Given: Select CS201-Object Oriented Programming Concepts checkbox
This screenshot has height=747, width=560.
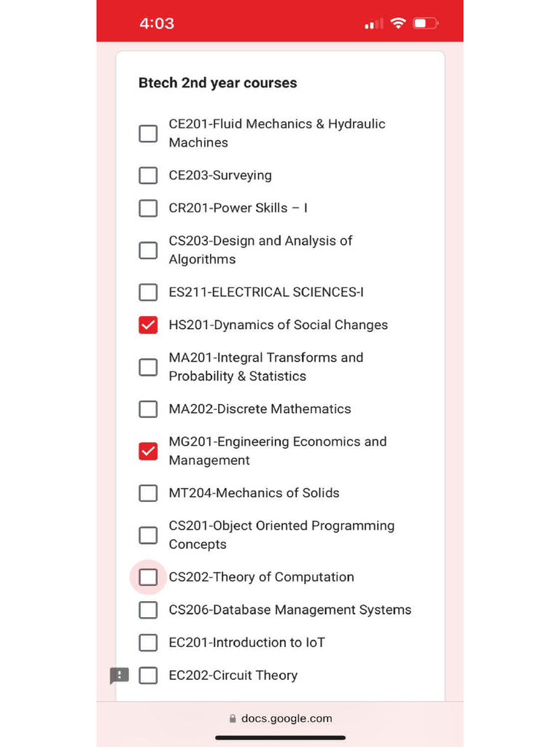Looking at the screenshot, I should pos(148,535).
